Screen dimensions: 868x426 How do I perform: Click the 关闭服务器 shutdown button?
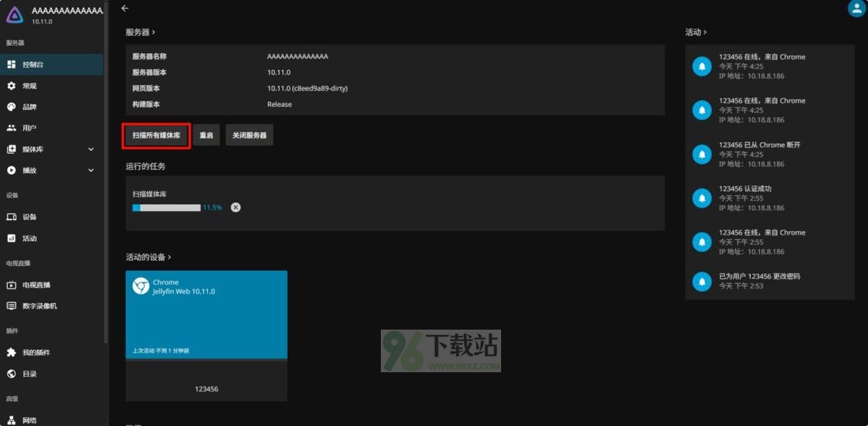249,135
